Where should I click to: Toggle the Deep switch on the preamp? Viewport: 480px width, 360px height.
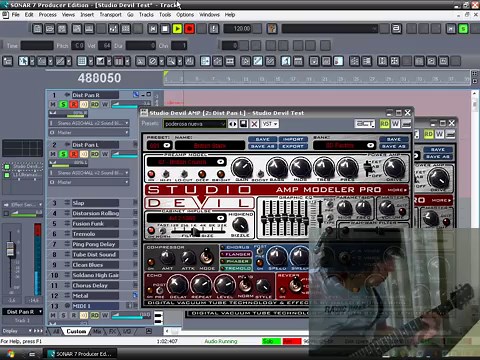(202, 174)
